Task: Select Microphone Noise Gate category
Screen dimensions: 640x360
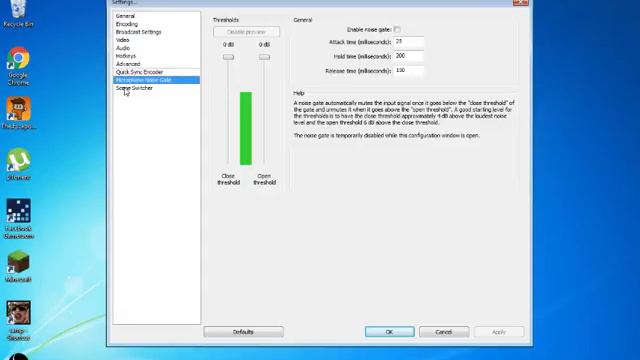Action: [x=156, y=80]
